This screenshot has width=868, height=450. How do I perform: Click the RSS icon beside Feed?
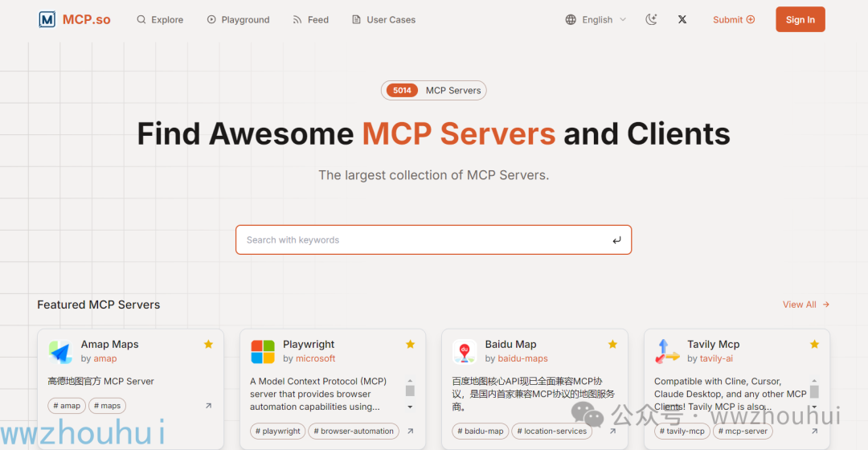click(x=297, y=19)
